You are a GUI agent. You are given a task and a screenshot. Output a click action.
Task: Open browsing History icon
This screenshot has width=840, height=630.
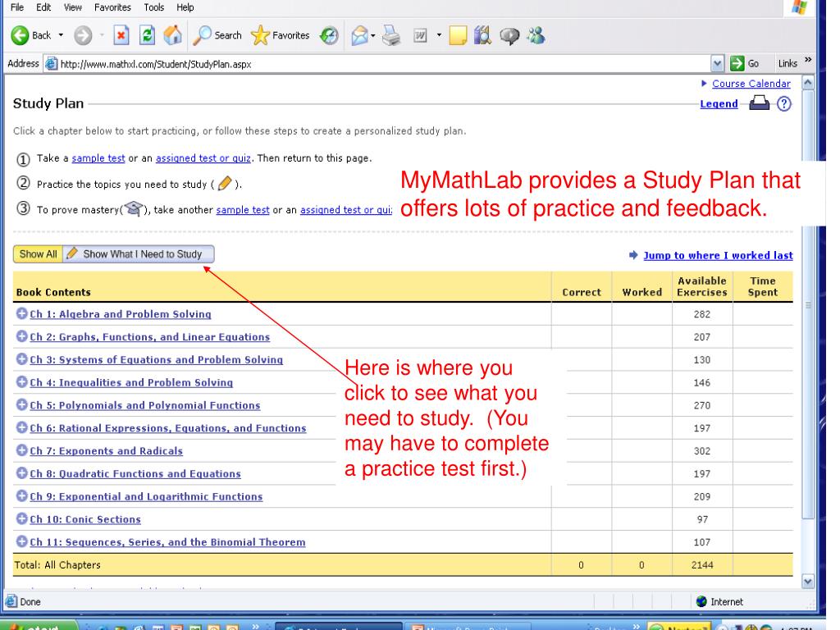tap(329, 35)
